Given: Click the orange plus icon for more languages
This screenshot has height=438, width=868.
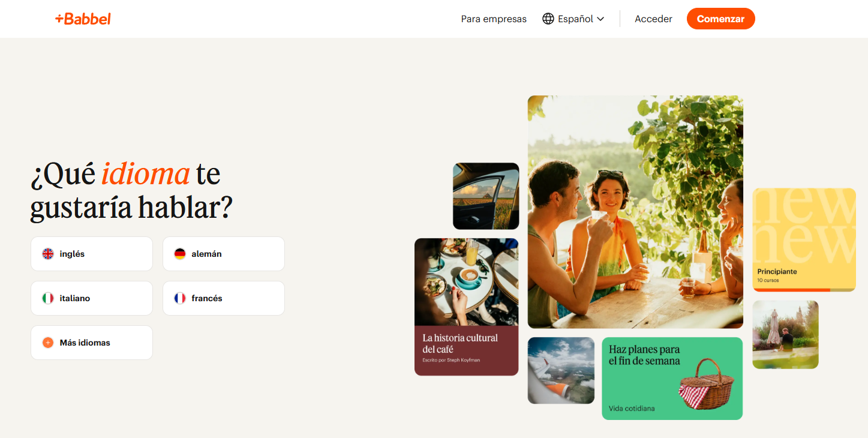Looking at the screenshot, I should click(x=48, y=343).
